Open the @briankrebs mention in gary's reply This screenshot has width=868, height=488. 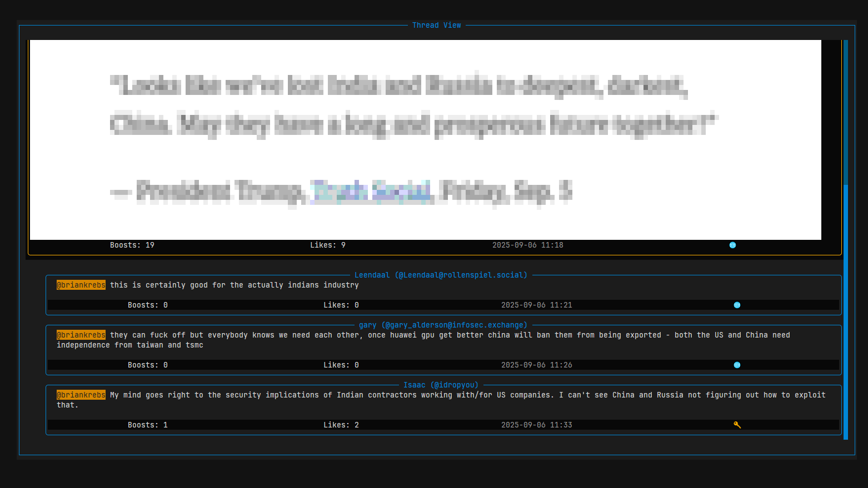click(x=81, y=335)
